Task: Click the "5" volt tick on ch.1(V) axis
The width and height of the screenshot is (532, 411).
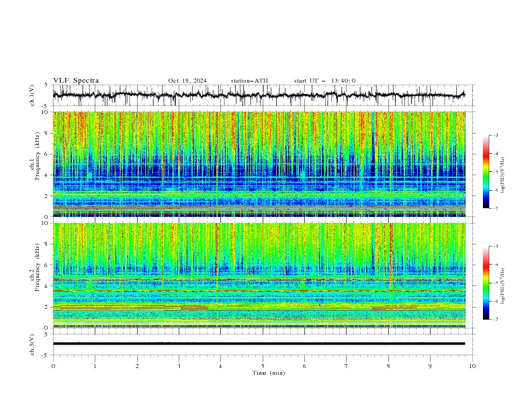Action: (46, 85)
